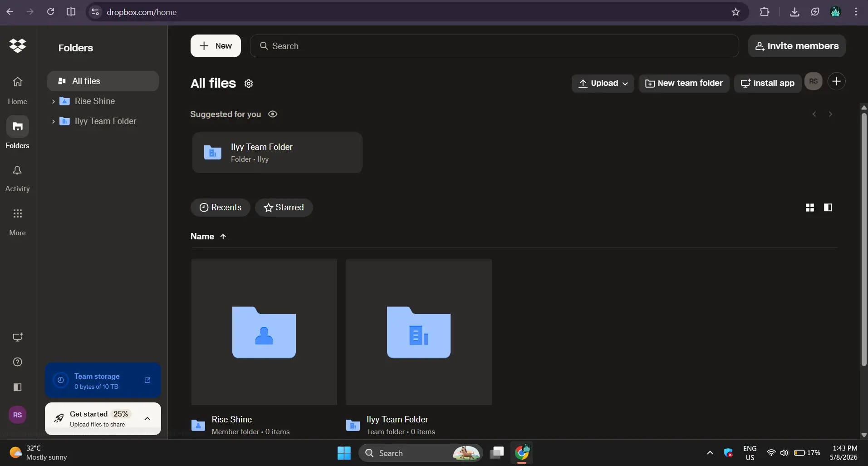868x466 pixels.
Task: Open site information icon in address bar
Action: pos(95,12)
